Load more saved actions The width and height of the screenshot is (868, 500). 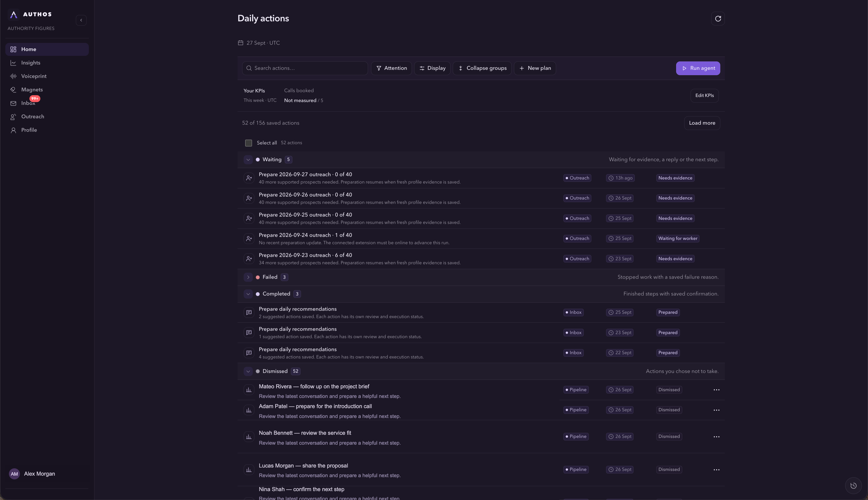702,123
